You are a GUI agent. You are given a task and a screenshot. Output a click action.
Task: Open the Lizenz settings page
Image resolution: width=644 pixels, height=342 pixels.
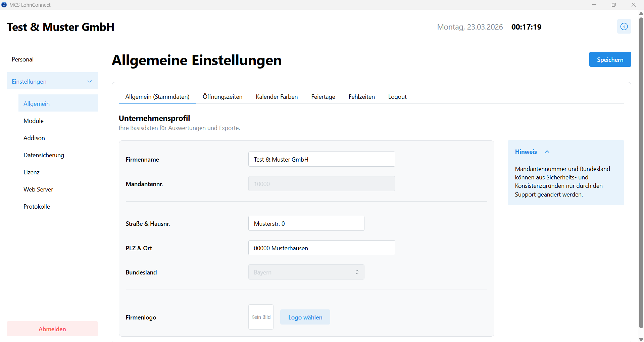(31, 172)
